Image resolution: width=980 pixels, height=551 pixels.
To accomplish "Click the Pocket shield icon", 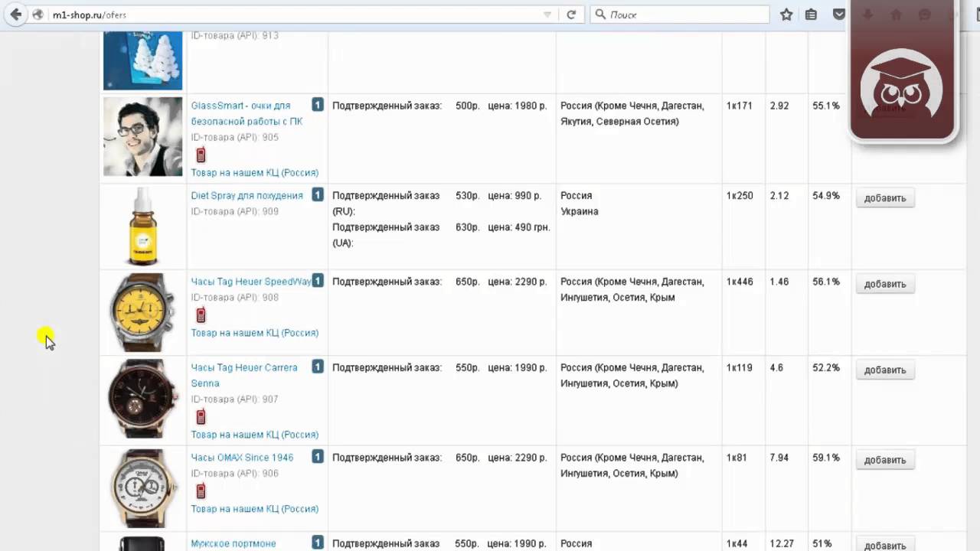I will pyautogui.click(x=839, y=15).
